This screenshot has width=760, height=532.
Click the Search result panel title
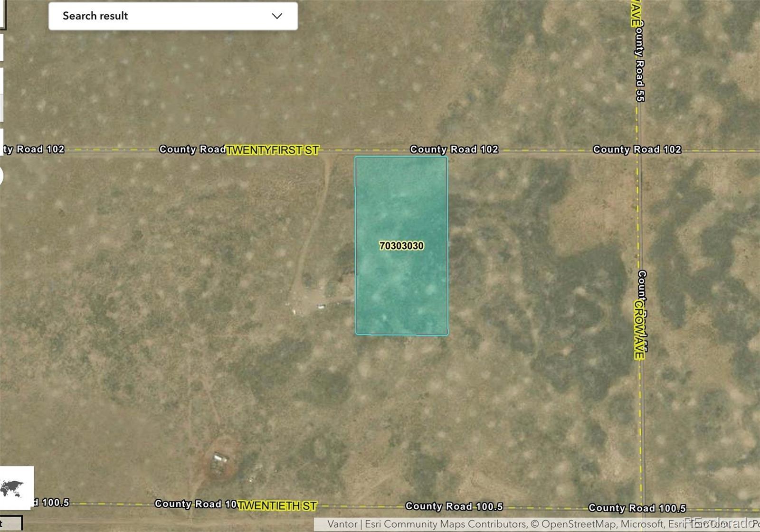(x=95, y=16)
